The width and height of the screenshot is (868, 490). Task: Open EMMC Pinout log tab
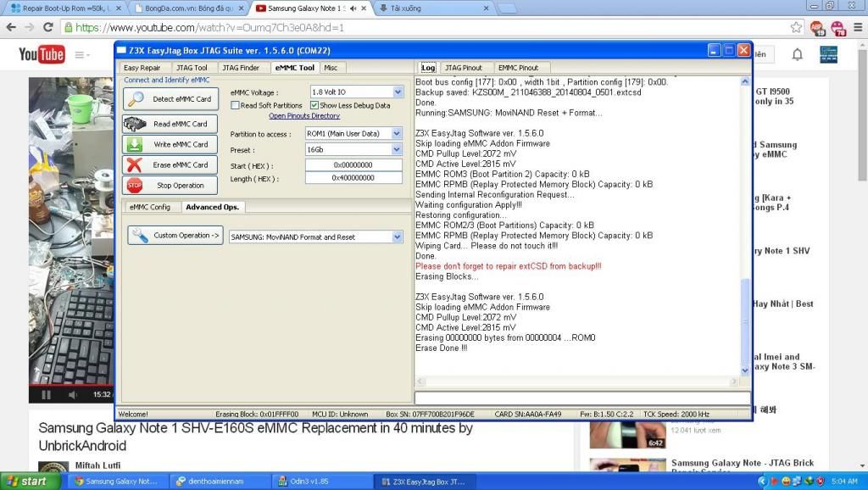[518, 68]
